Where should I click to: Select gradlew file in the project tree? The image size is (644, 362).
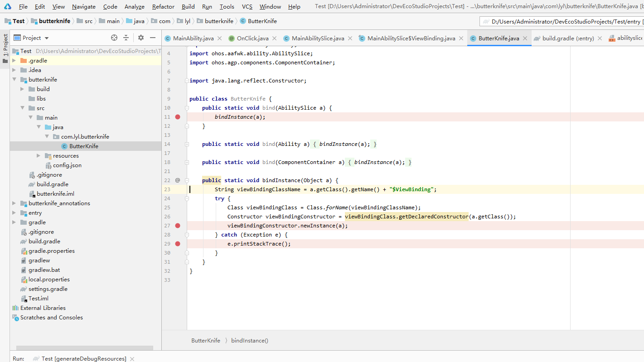(x=39, y=261)
